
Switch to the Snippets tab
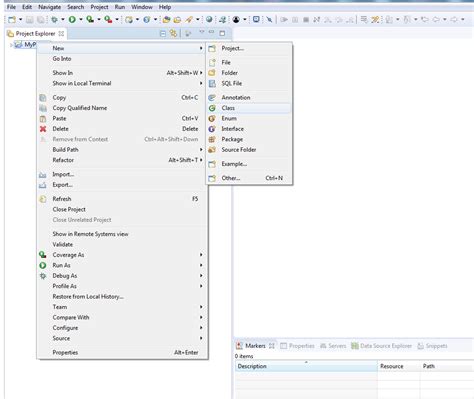[432, 346]
